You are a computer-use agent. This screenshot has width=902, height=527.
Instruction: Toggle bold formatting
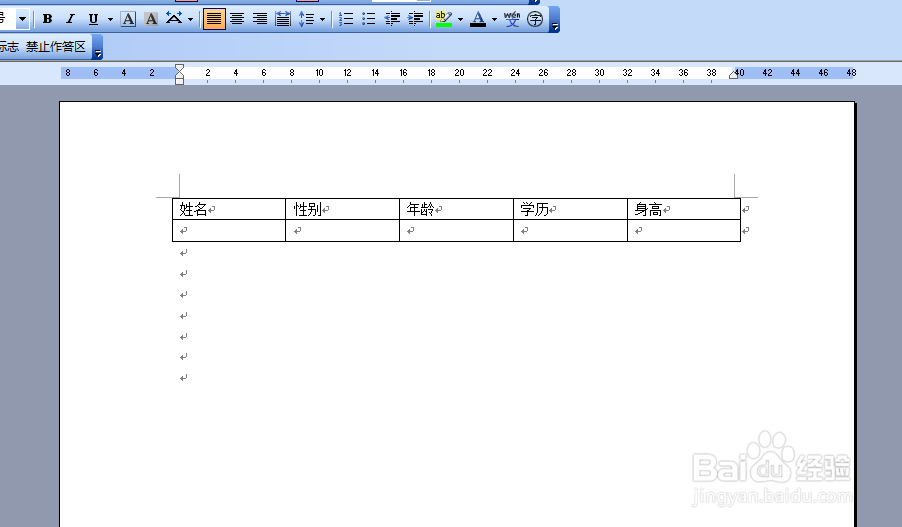(48, 19)
